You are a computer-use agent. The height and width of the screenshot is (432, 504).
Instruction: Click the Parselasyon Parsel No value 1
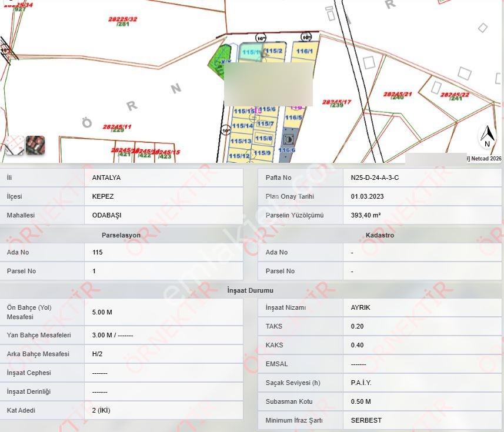94,271
